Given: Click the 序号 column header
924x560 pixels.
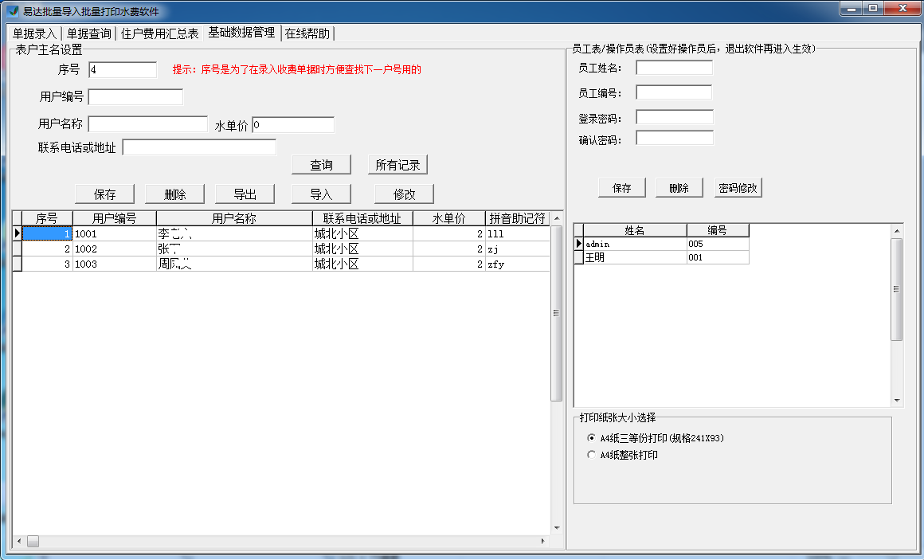Looking at the screenshot, I should click(x=47, y=218).
